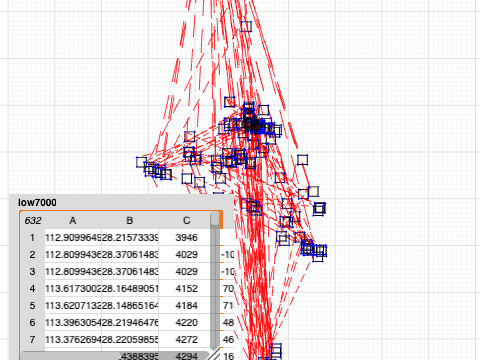Viewport: 480px width, 360px height.
Task: Select cell 28.16489051 in row 4
Action: pos(130,288)
